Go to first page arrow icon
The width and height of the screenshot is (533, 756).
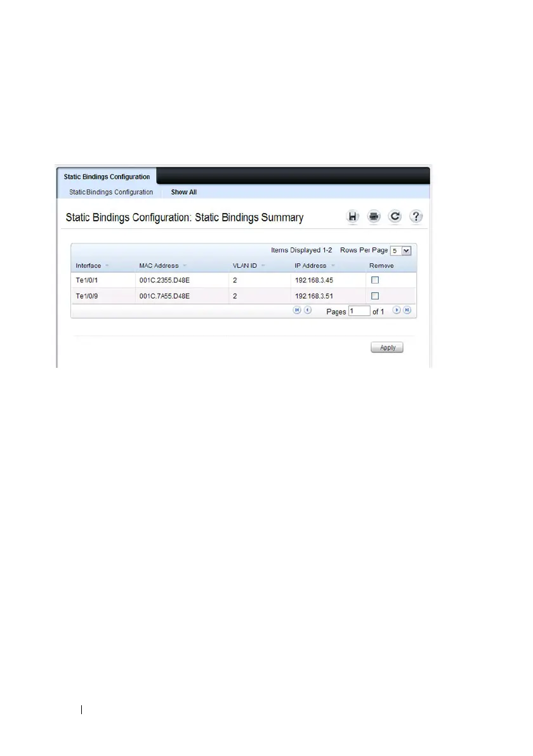coord(296,311)
